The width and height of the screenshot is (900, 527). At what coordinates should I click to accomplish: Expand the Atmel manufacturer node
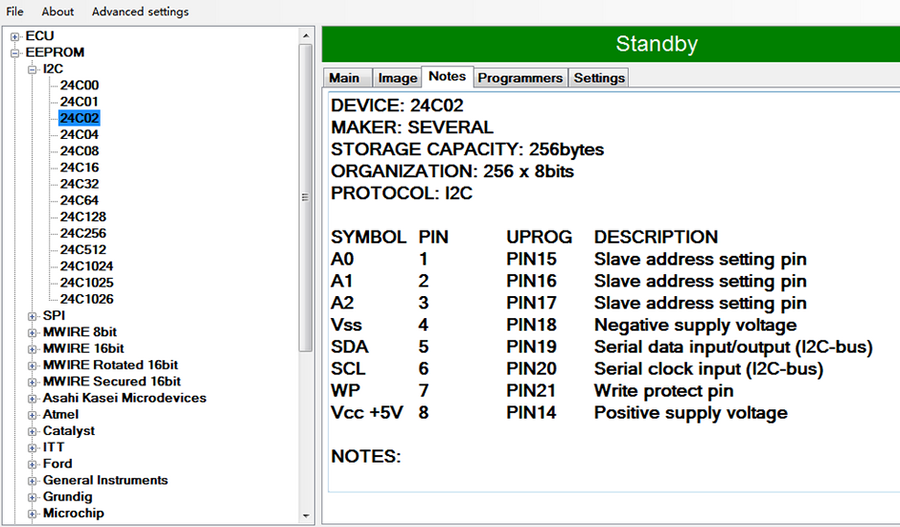[32, 415]
